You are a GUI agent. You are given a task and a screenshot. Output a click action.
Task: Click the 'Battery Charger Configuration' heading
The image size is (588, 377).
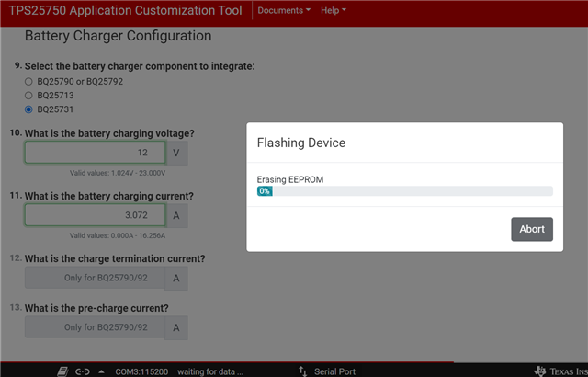pyautogui.click(x=119, y=36)
